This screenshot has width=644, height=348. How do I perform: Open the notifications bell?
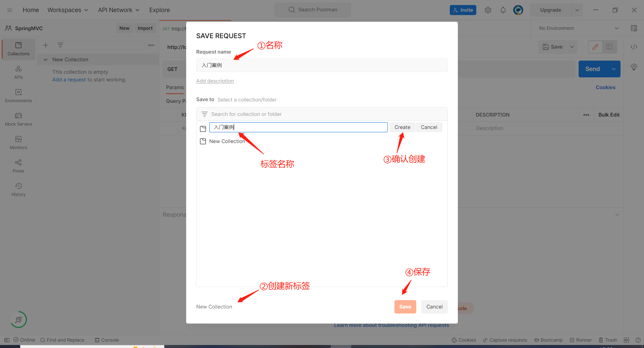503,10
